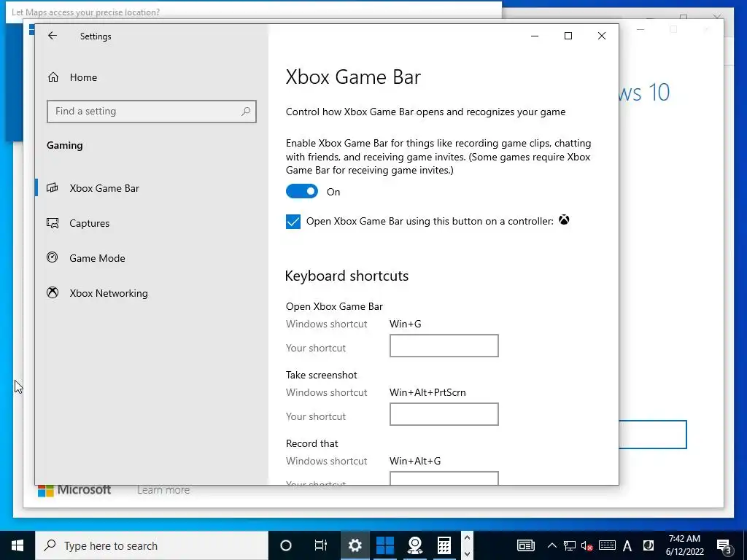Maximize the Settings window

click(x=568, y=36)
